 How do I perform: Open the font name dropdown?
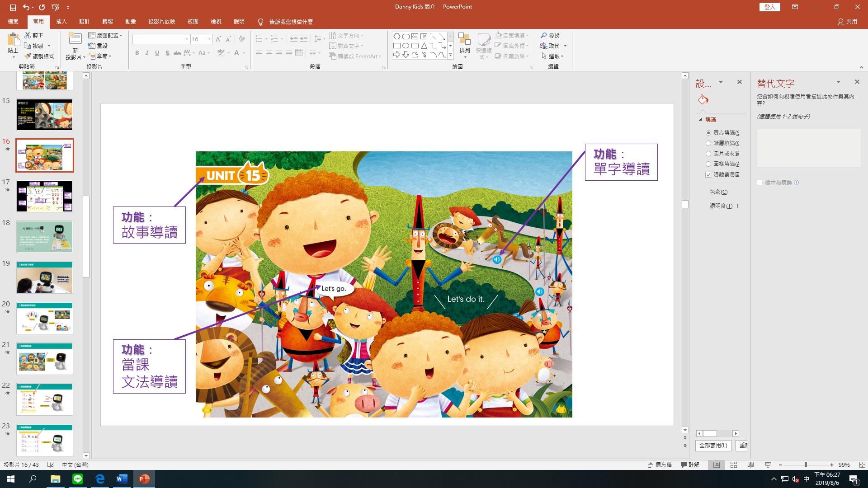pos(187,39)
